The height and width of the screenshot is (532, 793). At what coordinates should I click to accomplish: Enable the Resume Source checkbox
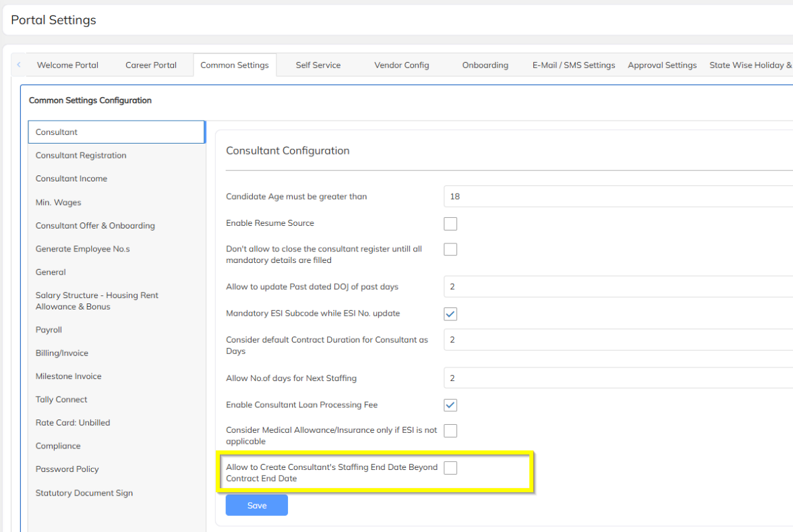pos(450,224)
